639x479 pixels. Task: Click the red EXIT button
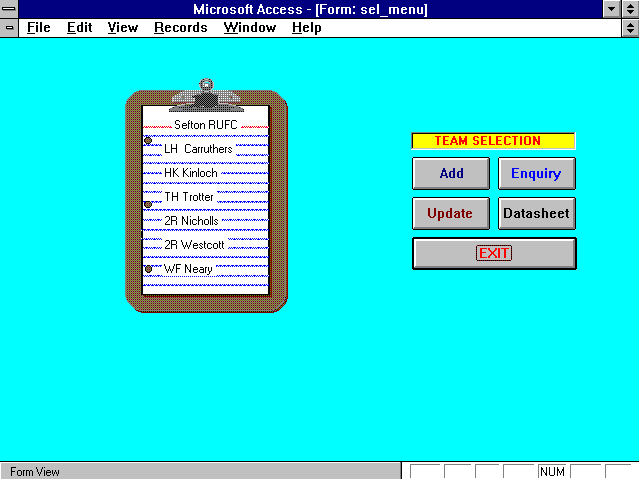494,253
